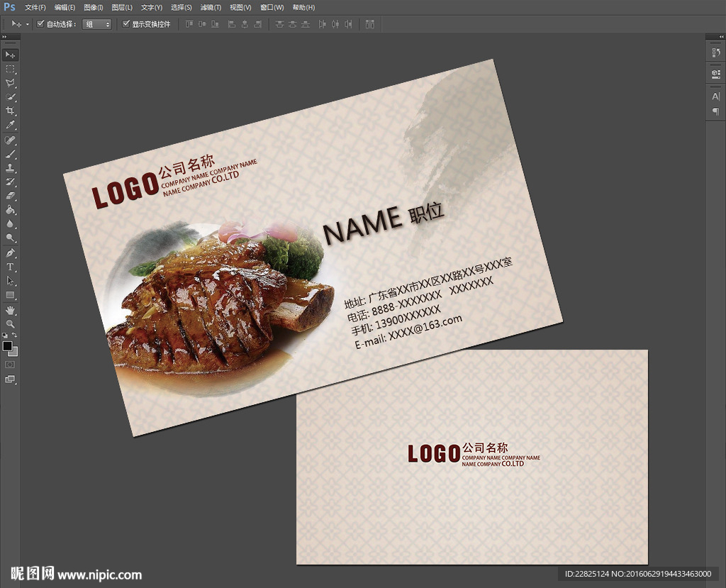Select the Dodge tool

(10, 238)
